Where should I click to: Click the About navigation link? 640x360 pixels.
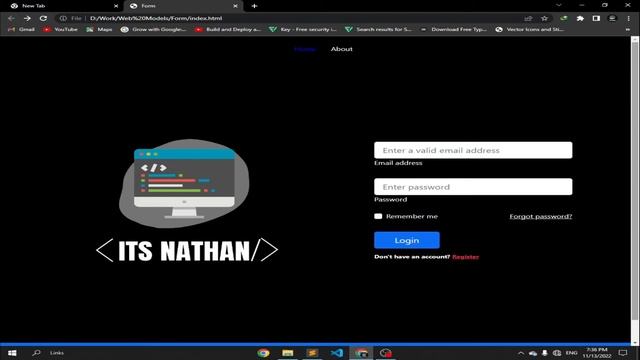(342, 49)
